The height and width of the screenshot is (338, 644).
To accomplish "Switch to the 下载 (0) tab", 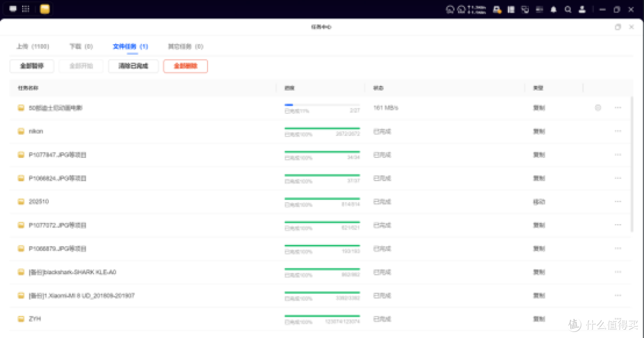I will pos(81,46).
